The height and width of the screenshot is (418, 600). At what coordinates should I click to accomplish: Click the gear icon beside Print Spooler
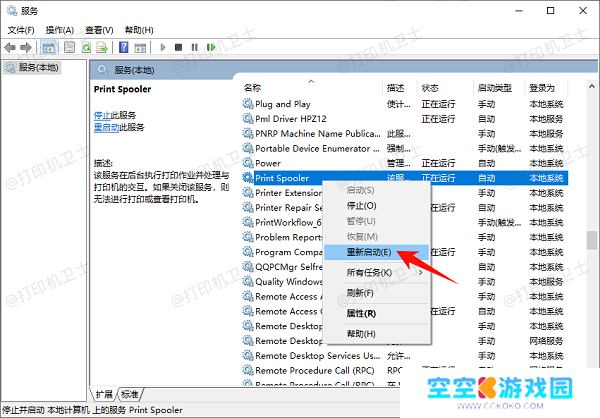(248, 178)
